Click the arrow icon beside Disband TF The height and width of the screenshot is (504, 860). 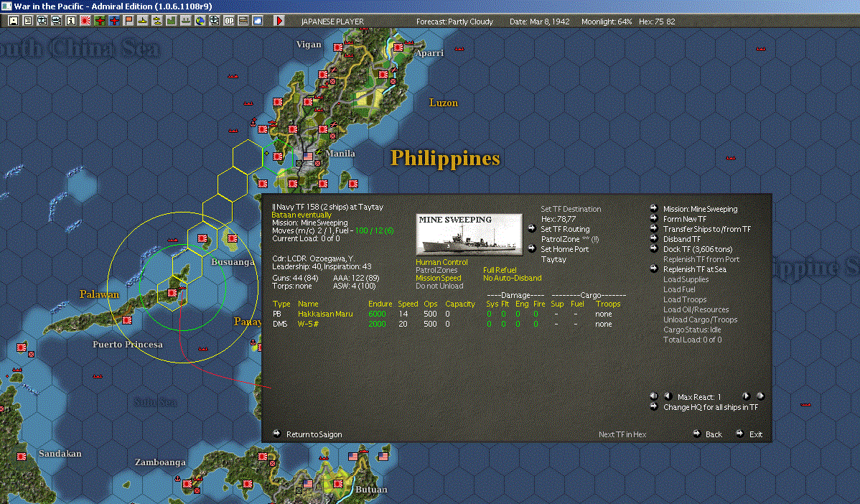[x=654, y=238]
